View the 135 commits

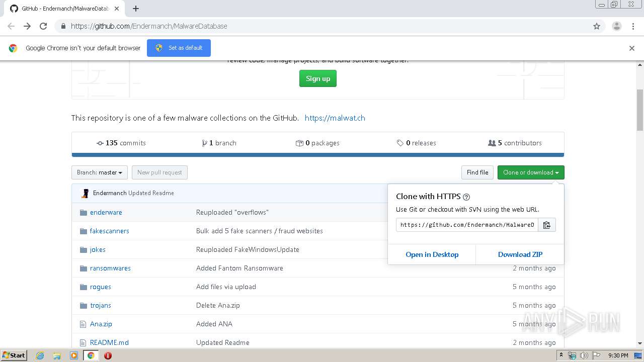click(x=121, y=143)
